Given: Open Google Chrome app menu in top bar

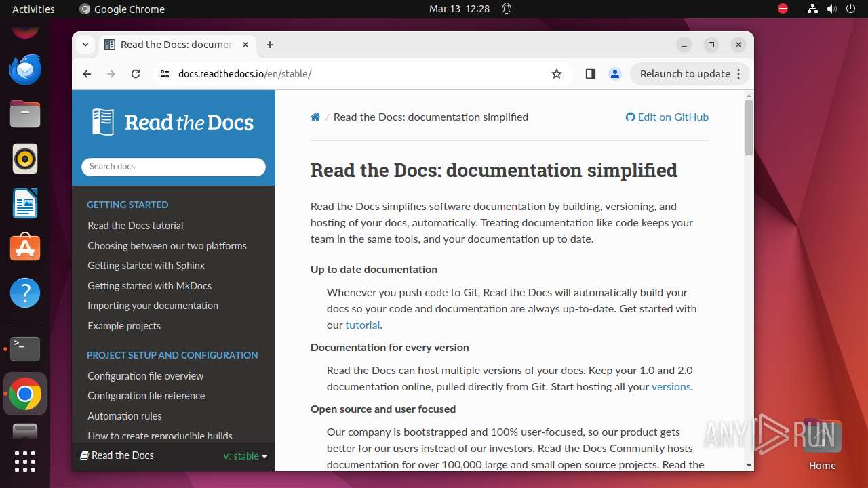Looking at the screenshot, I should click(122, 9).
